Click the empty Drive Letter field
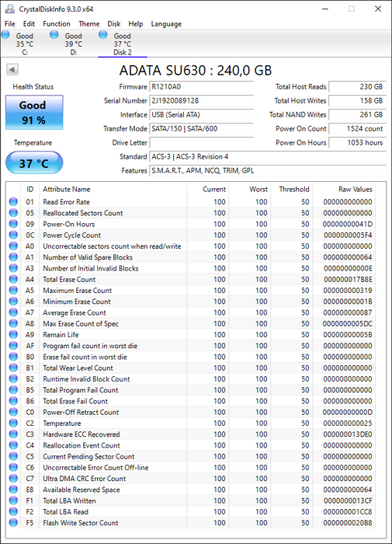This screenshot has height=544, width=392. pyautogui.click(x=201, y=142)
